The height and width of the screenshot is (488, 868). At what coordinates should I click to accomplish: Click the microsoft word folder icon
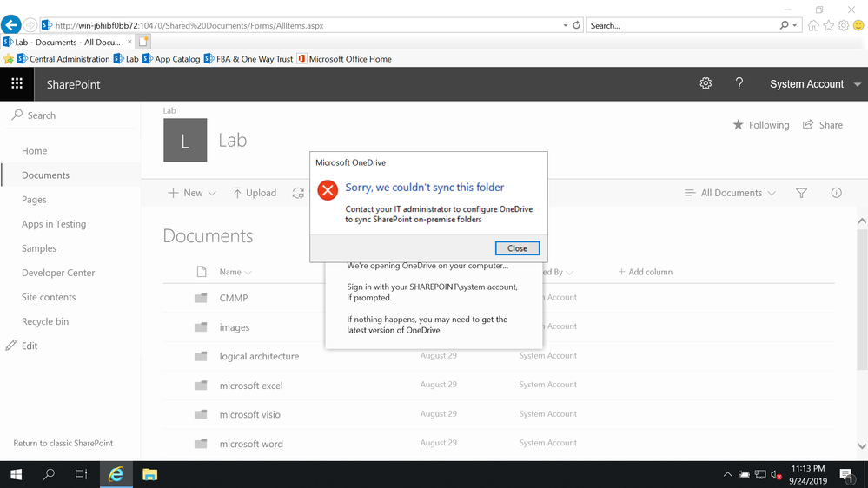(201, 444)
